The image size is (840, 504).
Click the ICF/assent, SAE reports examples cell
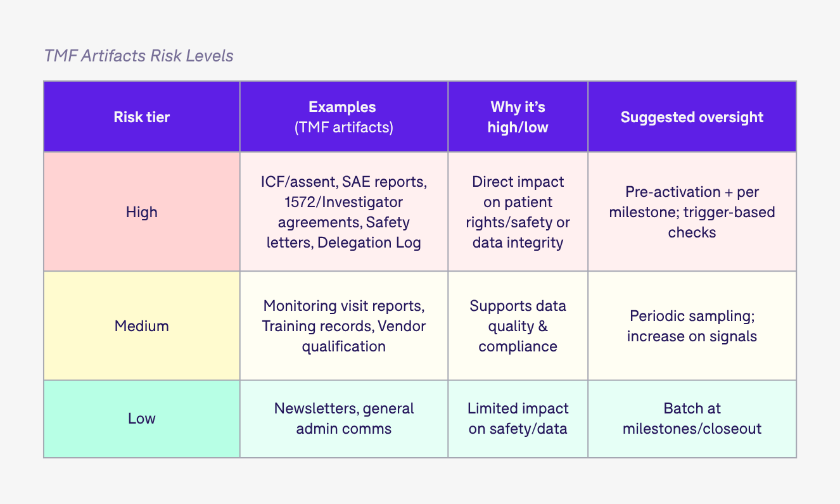coord(344,211)
